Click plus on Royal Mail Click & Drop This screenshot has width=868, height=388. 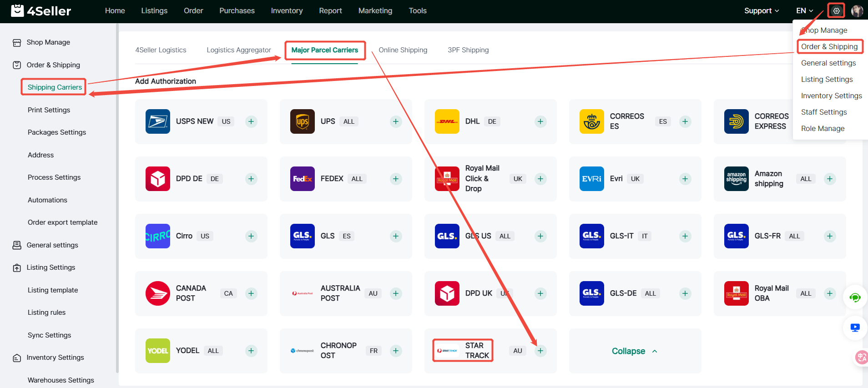[x=540, y=179]
